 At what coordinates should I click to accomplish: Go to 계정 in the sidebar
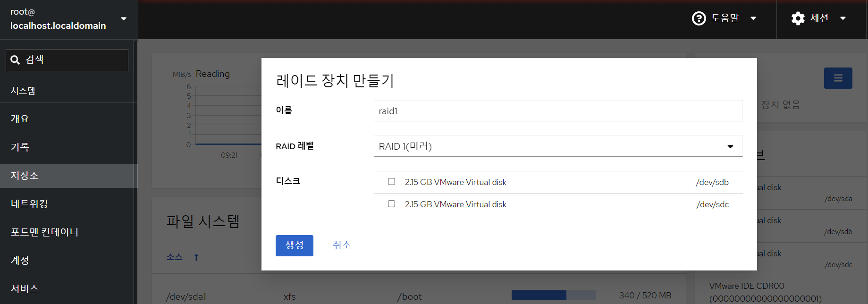[x=68, y=261]
